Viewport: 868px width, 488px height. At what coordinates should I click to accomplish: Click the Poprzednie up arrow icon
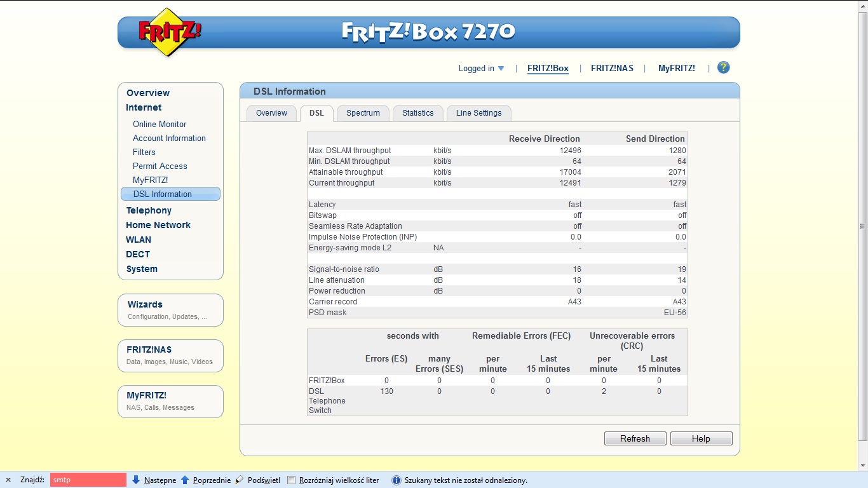pyautogui.click(x=185, y=480)
